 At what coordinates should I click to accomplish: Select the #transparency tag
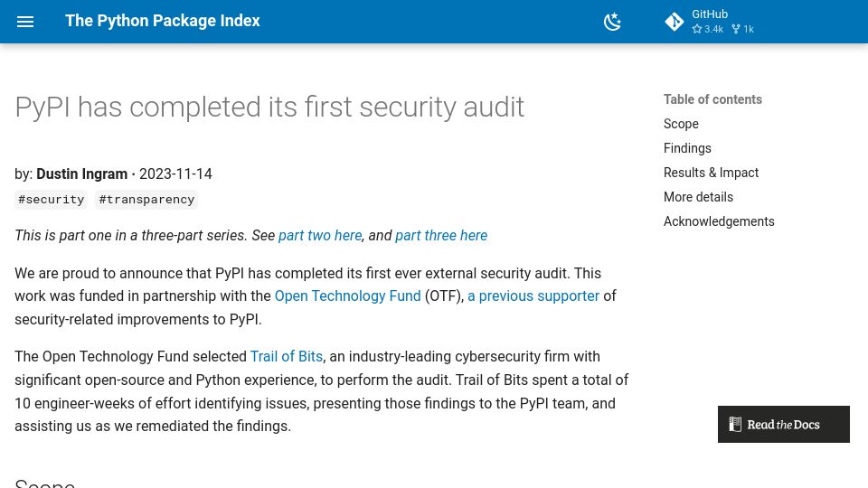pos(146,199)
